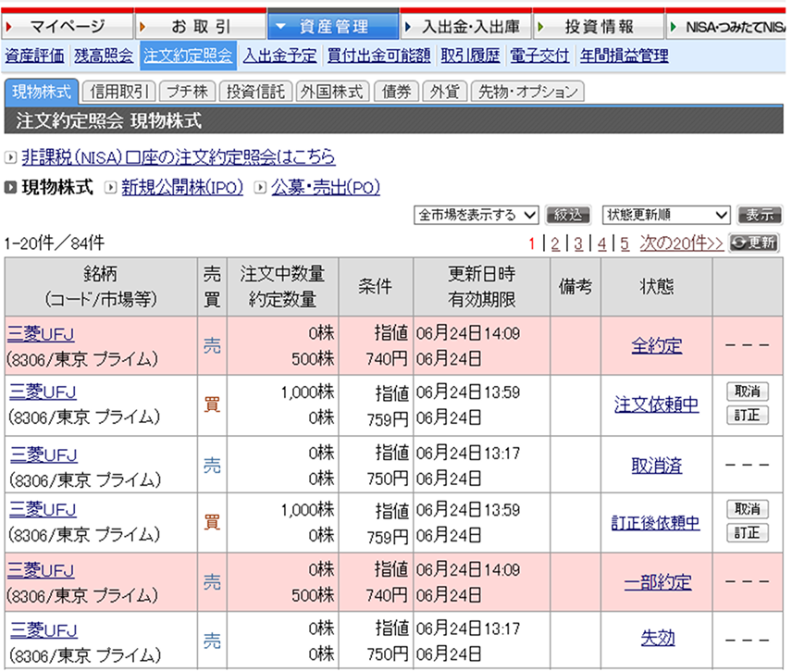Switch to the 信用取引 tab
The height and width of the screenshot is (672, 792).
(x=118, y=92)
